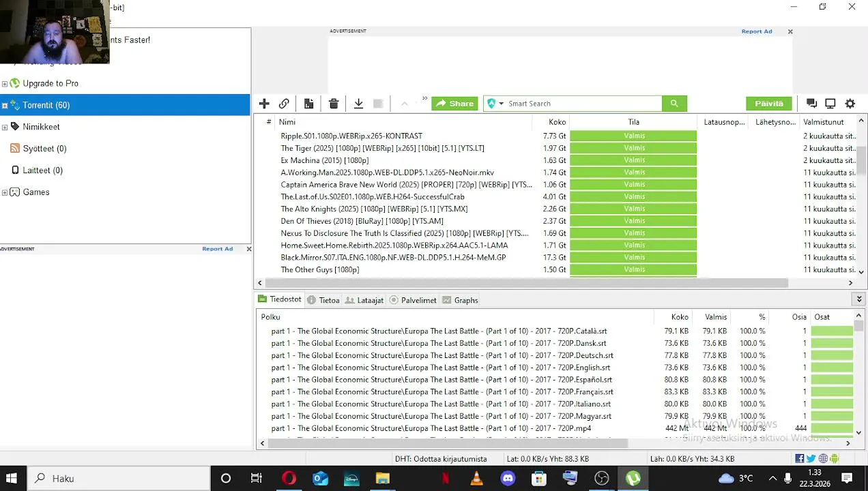Switch to the Graphs tab
868x491 pixels.
(460, 300)
